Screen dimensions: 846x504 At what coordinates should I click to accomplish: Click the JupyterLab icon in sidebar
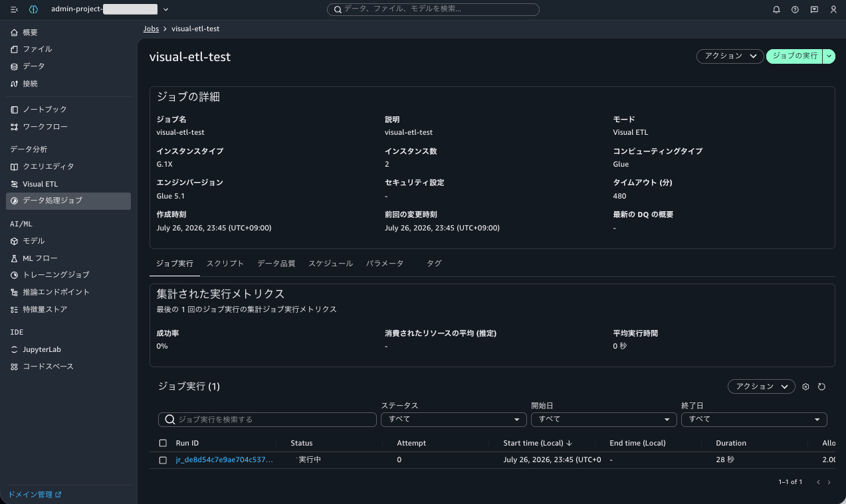[15, 349]
